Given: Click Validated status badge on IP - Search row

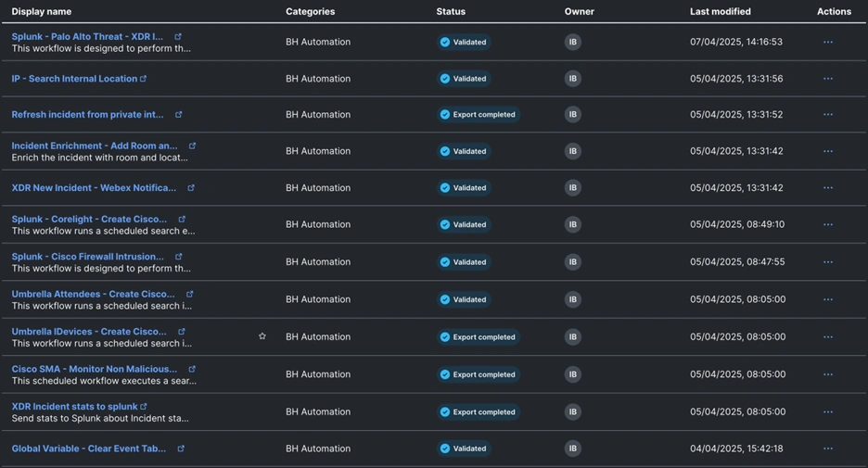Looking at the screenshot, I should 464,79.
